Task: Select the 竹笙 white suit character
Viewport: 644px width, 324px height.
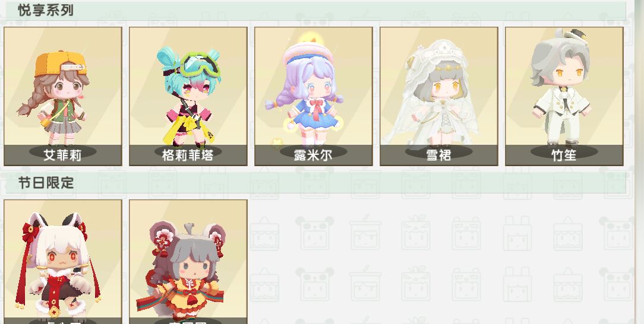Action: (x=564, y=96)
